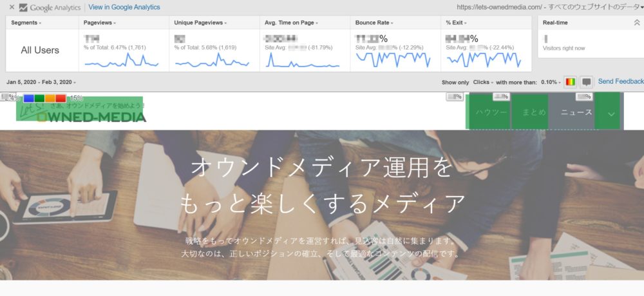The width and height of the screenshot is (644, 296).
Task: Toggle the click bubbles display icon
Action: pyautogui.click(x=587, y=82)
